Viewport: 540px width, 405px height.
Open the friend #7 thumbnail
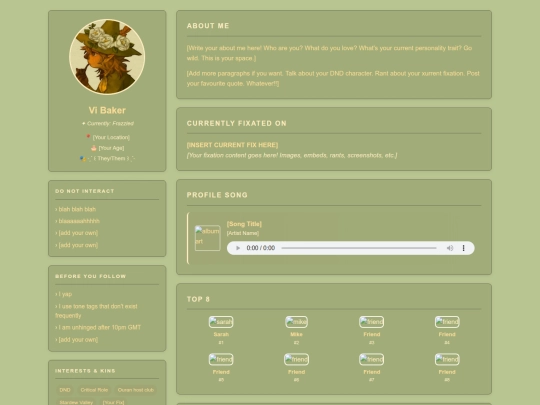tap(372, 360)
